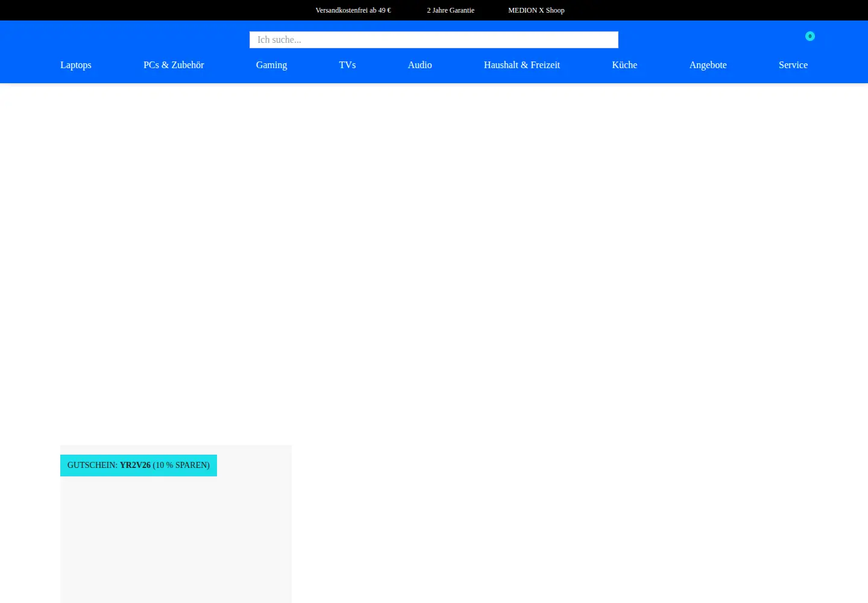Open the Gaming category
The image size is (868, 603).
(271, 65)
